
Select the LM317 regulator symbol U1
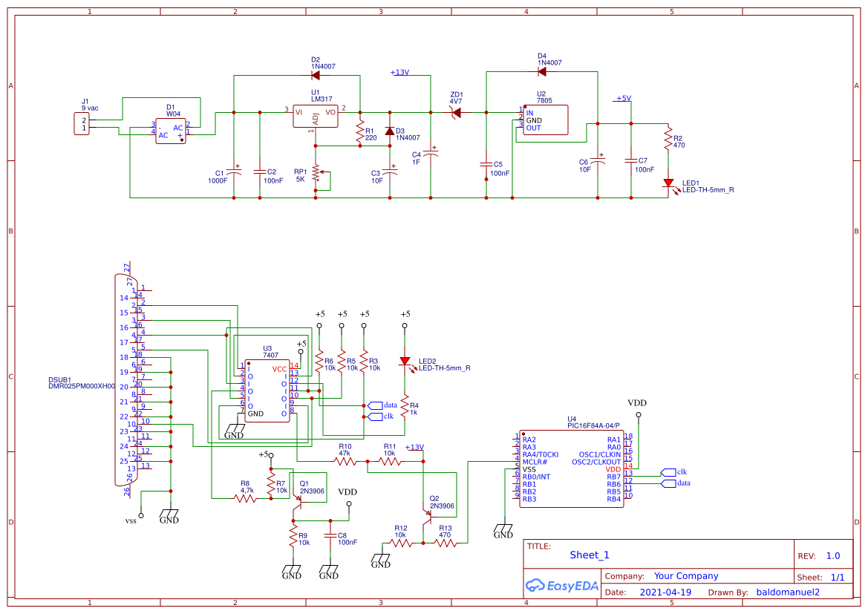pos(315,117)
